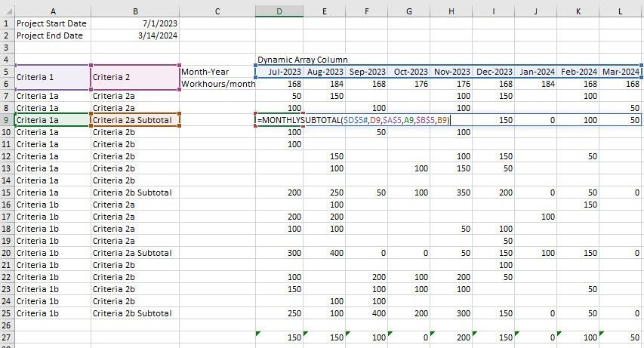Screen dimensions: 644x348
Task: Click the 150 value under Dec-2023 in row 9
Action: coord(494,120)
